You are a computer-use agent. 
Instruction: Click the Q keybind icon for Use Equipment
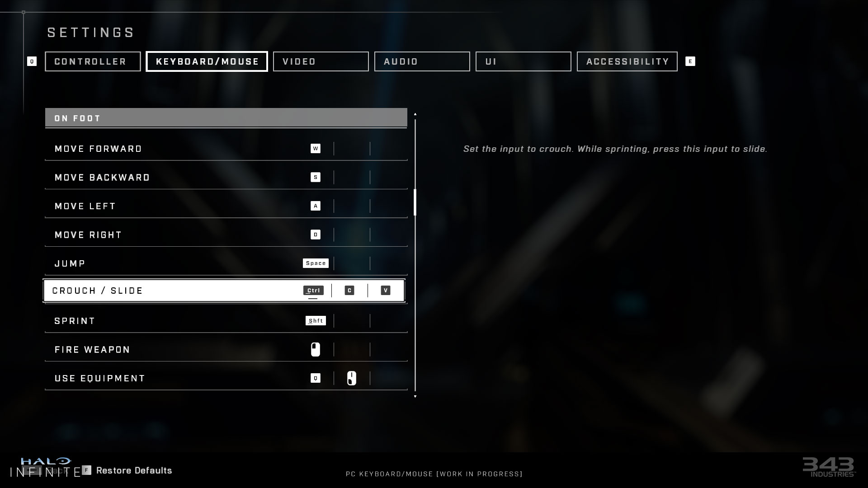(316, 378)
